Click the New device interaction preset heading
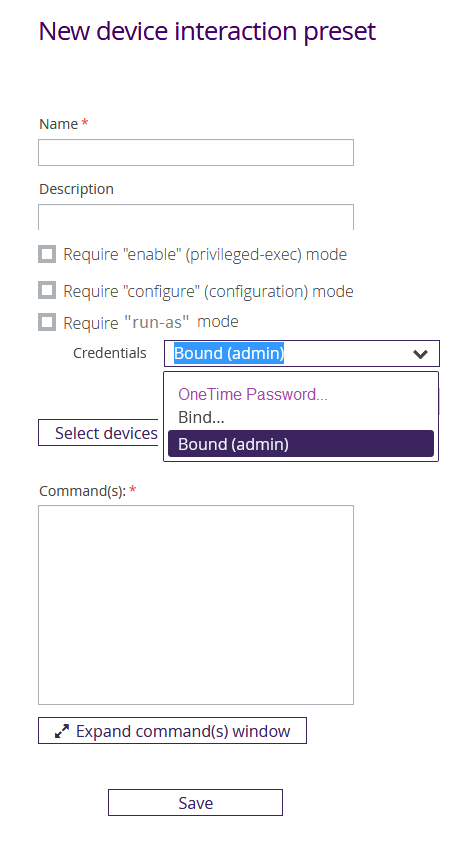 207,31
